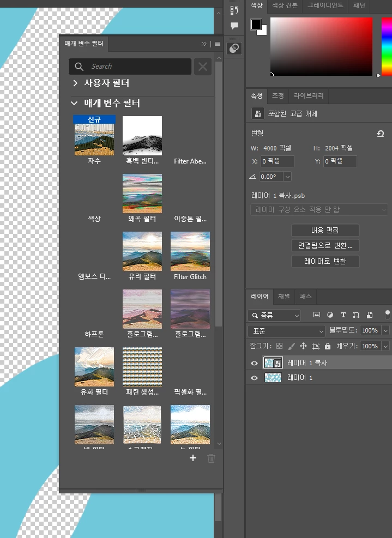Pick a color in the red color field

coord(321,47)
